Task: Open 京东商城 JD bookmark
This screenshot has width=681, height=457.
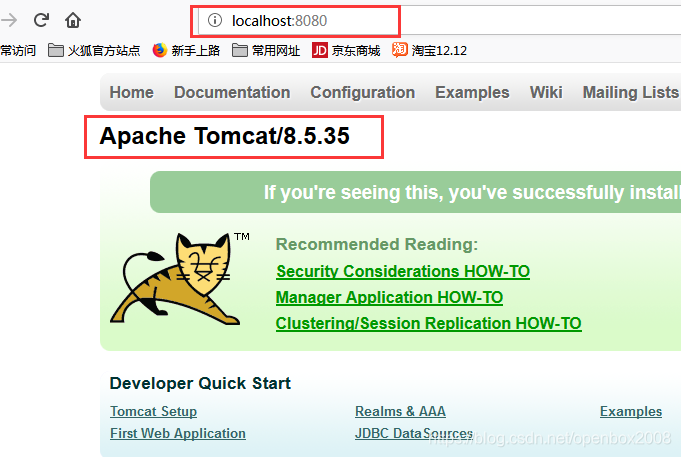Action: tap(346, 50)
